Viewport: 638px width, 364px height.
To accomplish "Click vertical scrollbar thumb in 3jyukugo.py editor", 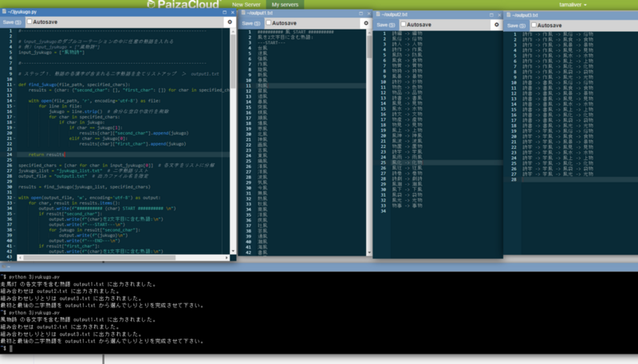I will 233,61.
